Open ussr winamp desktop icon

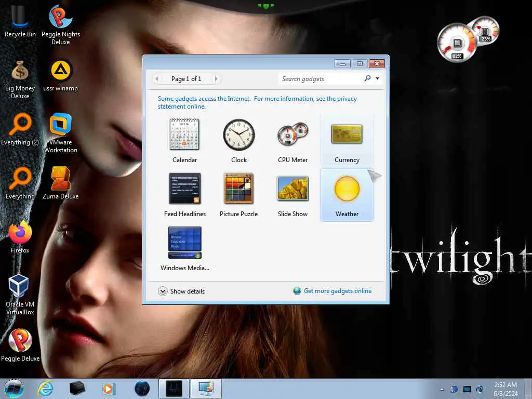coord(61,76)
